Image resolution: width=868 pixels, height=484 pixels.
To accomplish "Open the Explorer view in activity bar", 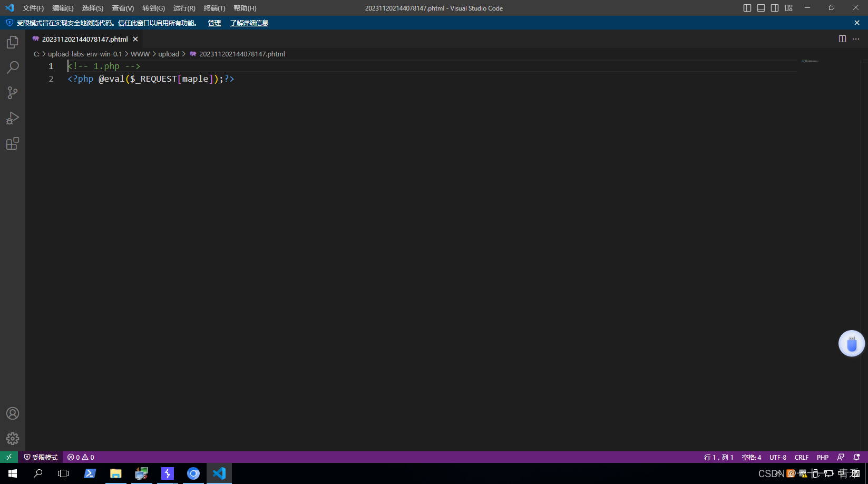I will tap(13, 42).
